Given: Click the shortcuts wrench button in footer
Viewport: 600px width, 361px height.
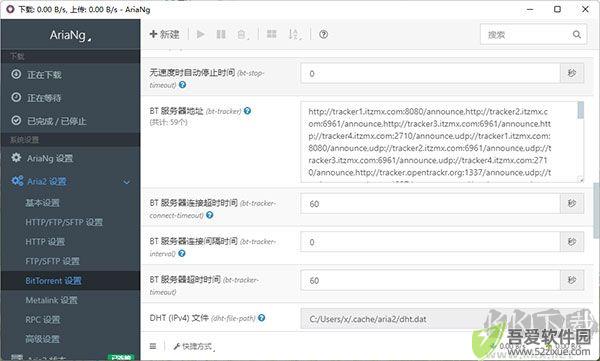Looking at the screenshot, I should pos(193,346).
